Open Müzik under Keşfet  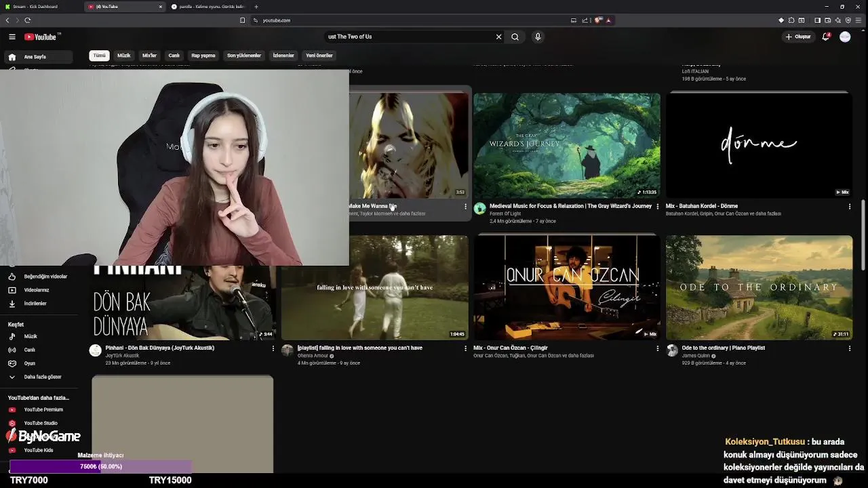pyautogui.click(x=37, y=336)
